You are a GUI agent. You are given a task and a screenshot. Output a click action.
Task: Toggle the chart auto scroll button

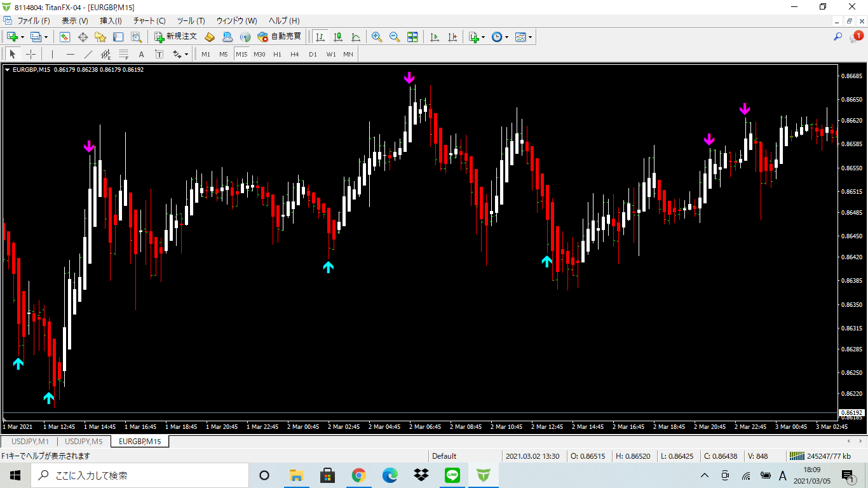tap(435, 37)
